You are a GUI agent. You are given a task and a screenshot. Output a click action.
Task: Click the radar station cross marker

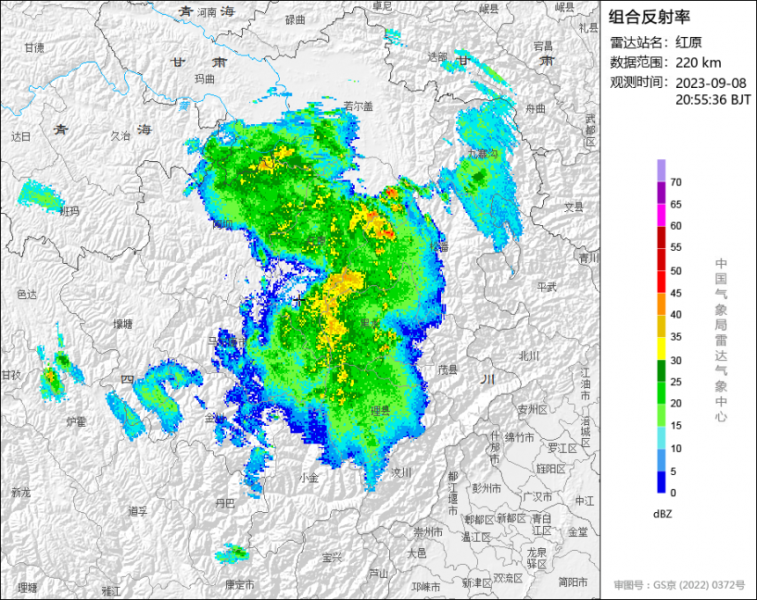click(298, 300)
